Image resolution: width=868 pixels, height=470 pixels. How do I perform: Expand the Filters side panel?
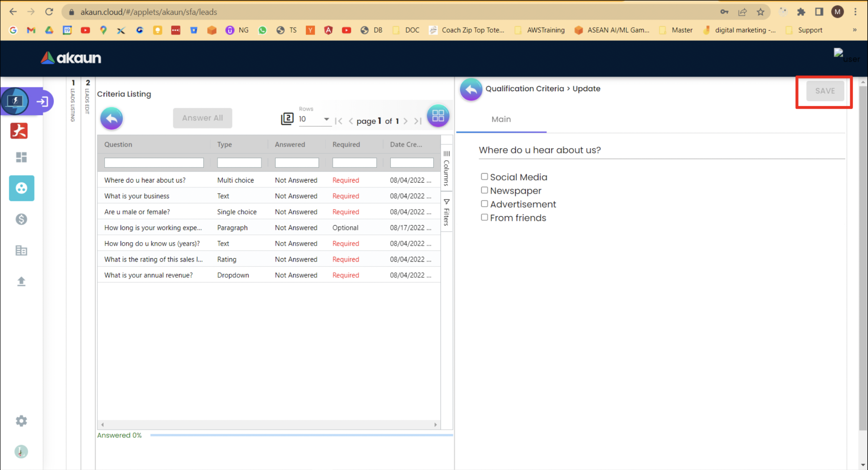(446, 212)
